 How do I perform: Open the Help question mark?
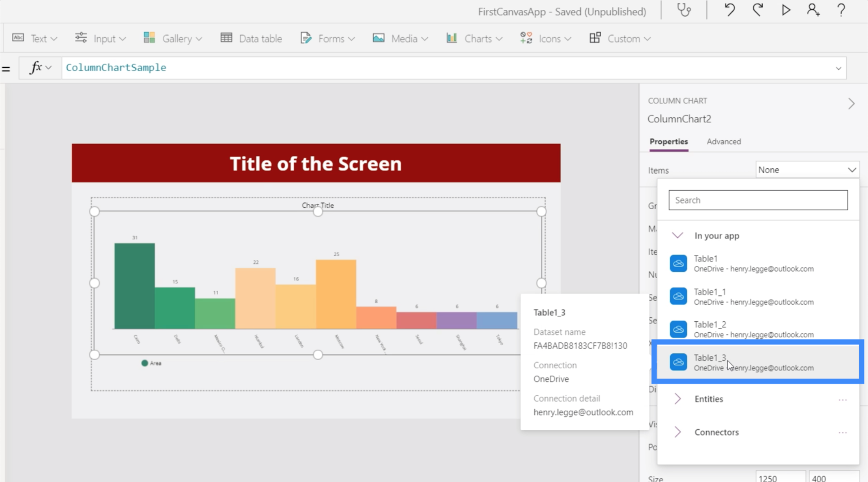[x=841, y=10]
